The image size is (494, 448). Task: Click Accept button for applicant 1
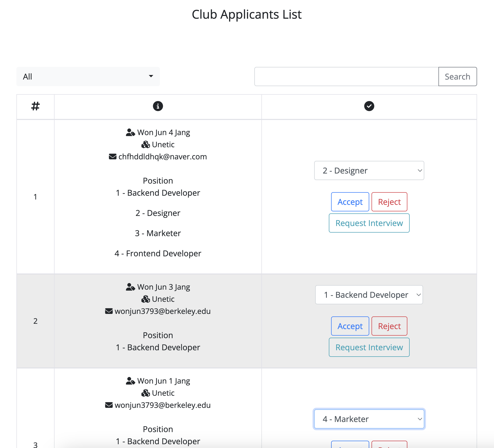[x=350, y=202]
